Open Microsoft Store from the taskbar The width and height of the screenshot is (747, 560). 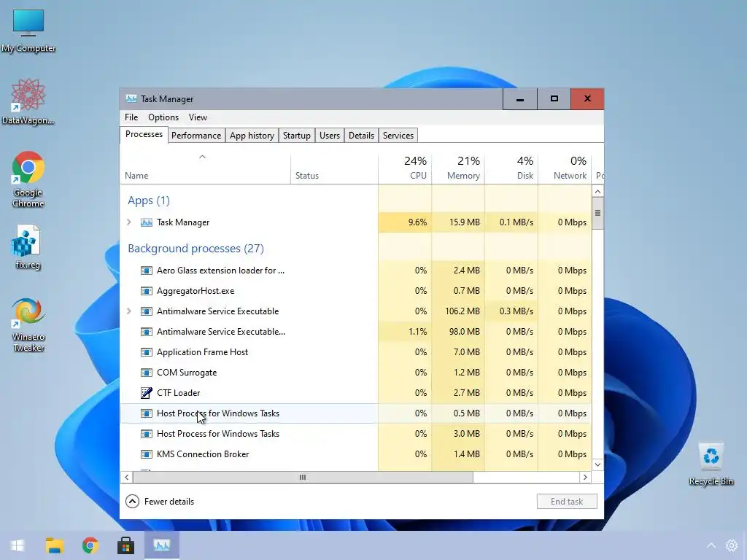pos(125,545)
